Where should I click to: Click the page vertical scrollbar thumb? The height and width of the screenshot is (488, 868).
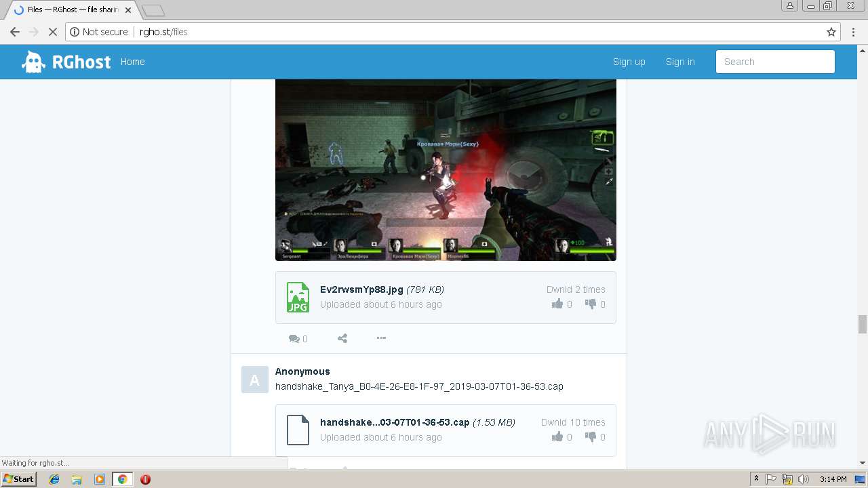click(863, 325)
